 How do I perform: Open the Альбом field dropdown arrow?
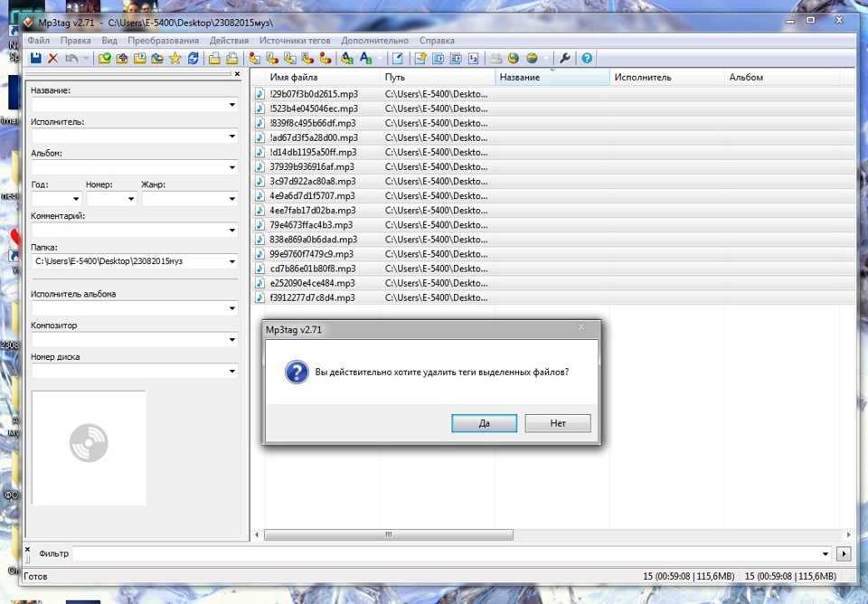click(232, 168)
